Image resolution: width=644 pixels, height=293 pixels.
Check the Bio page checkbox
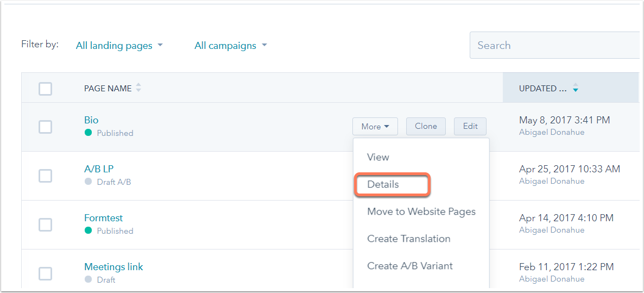click(x=46, y=127)
